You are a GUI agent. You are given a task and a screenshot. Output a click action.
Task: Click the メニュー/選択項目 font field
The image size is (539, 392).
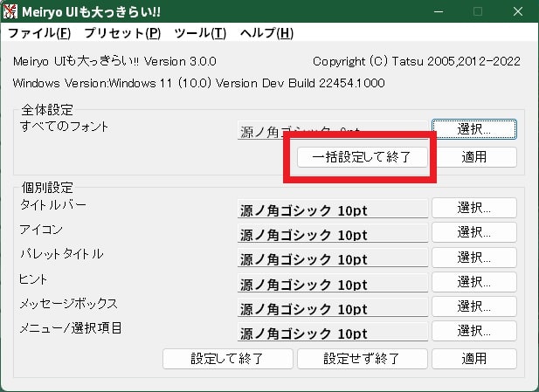click(x=333, y=331)
